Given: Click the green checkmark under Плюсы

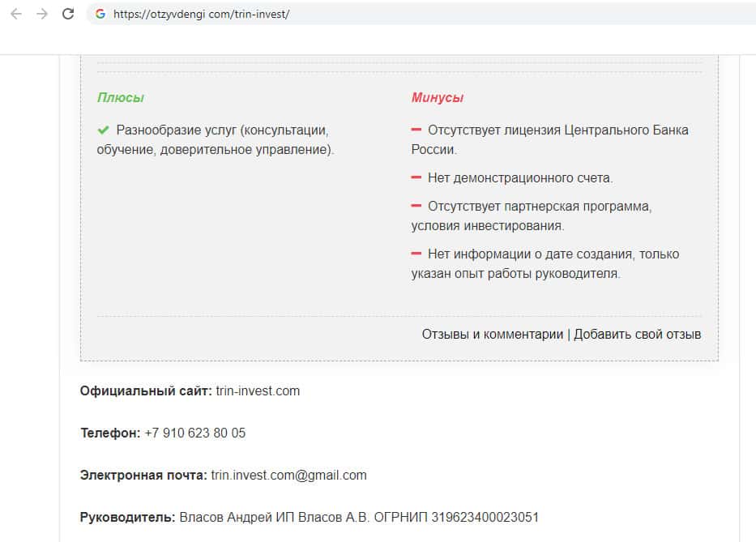Looking at the screenshot, I should [103, 130].
